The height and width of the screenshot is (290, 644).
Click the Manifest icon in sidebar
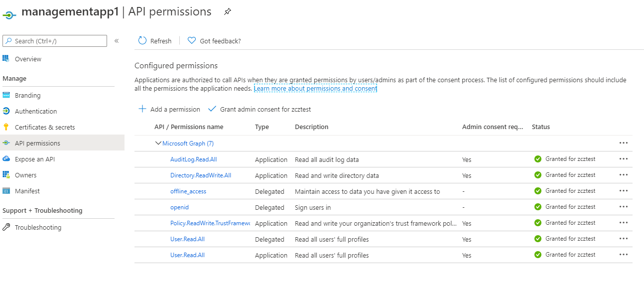pos(6,191)
